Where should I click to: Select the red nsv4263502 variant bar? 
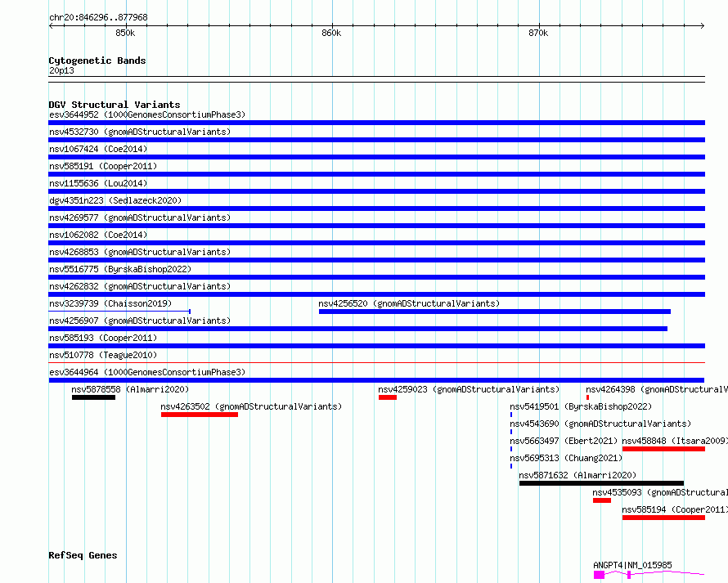coord(199,415)
